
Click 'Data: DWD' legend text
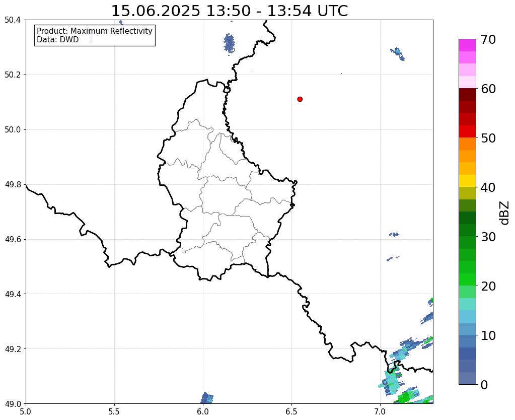58,40
